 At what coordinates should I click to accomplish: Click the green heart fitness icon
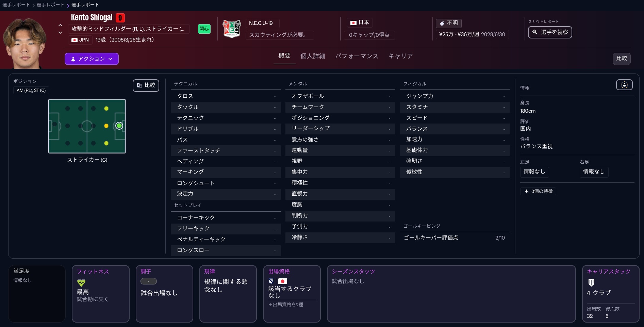(81, 282)
